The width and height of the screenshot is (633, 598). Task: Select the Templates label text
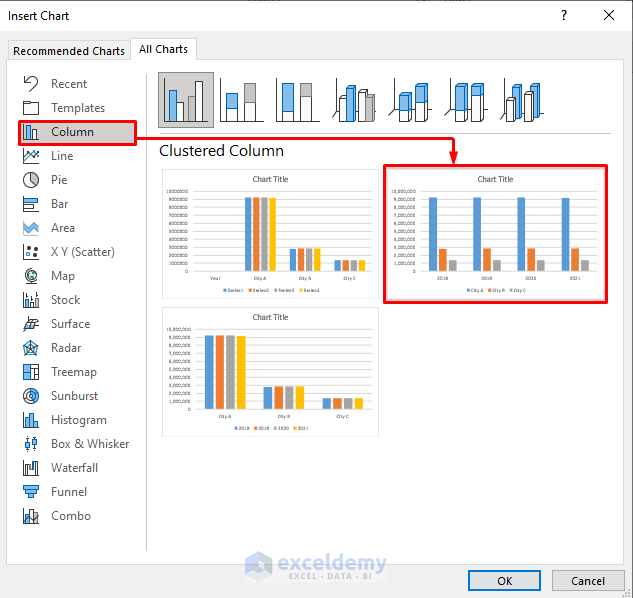tap(78, 108)
